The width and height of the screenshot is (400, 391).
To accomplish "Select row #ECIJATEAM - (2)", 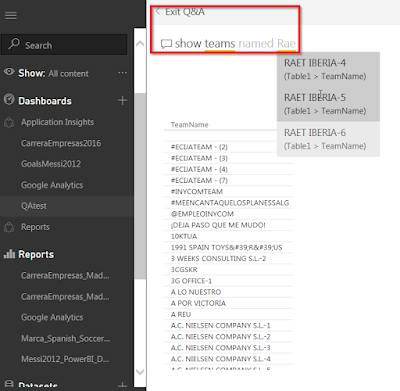I will pos(228,147).
